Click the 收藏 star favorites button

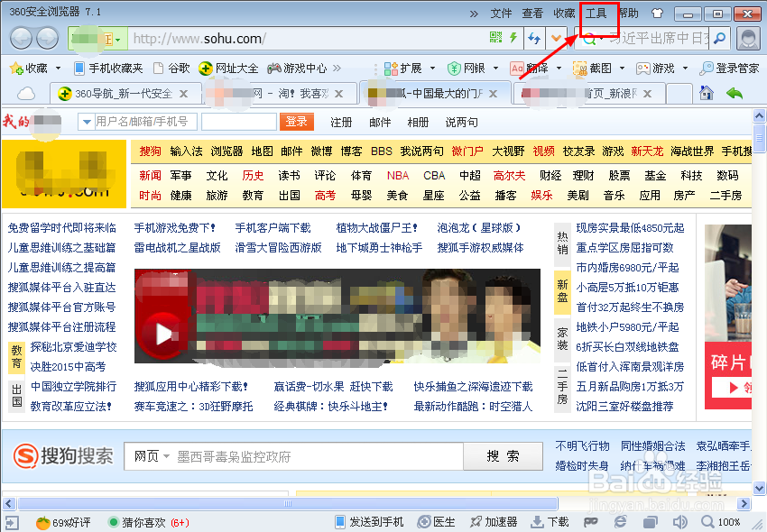tap(29, 68)
